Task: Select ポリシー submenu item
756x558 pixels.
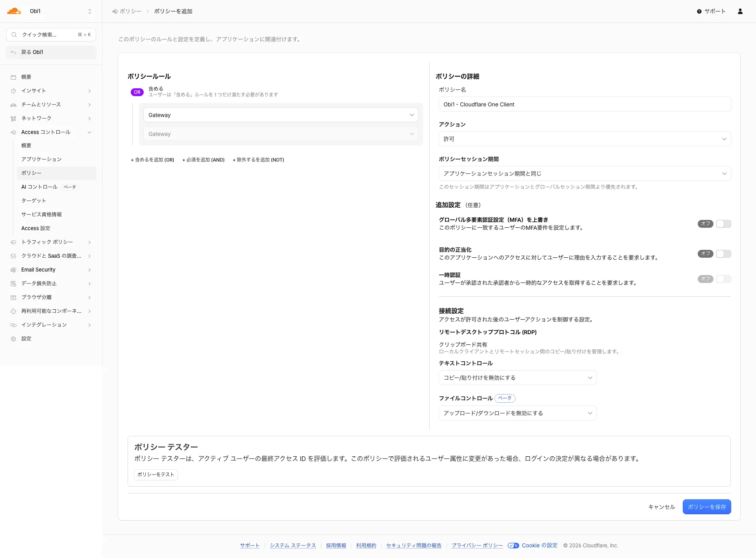Action: [56, 173]
